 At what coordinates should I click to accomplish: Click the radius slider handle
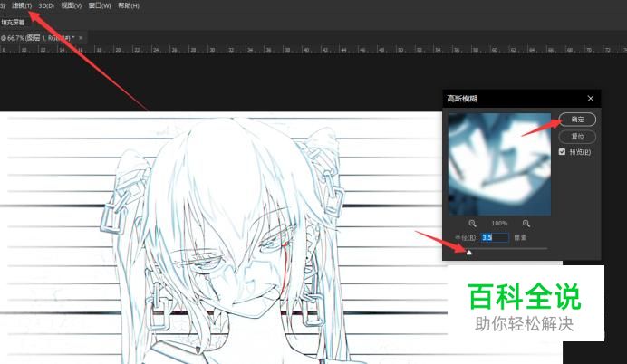coord(469,252)
